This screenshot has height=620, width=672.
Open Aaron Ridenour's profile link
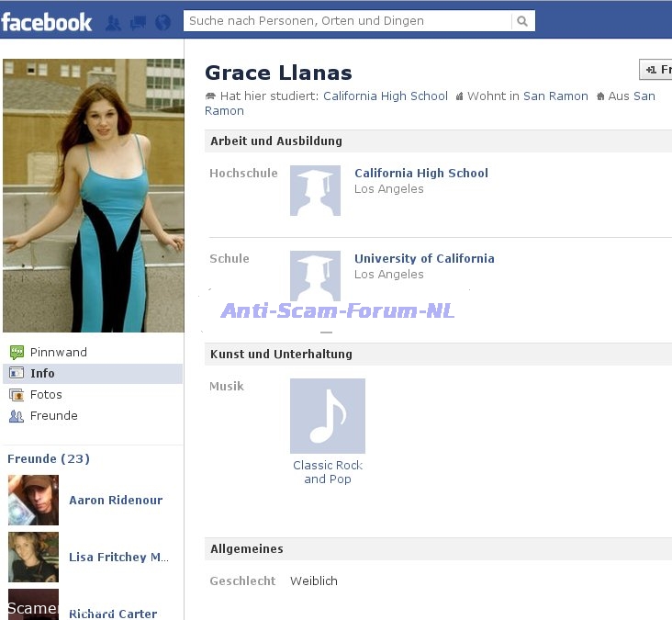[116, 500]
